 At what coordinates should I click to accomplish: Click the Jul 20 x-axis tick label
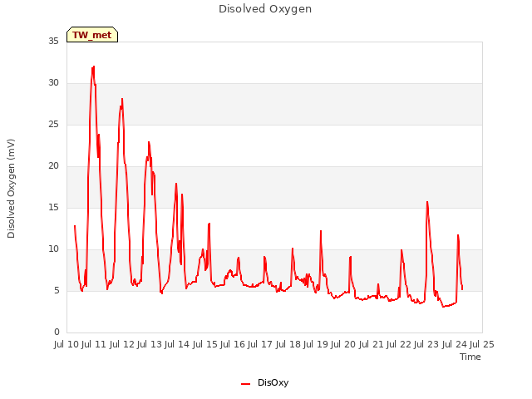click(343, 344)
